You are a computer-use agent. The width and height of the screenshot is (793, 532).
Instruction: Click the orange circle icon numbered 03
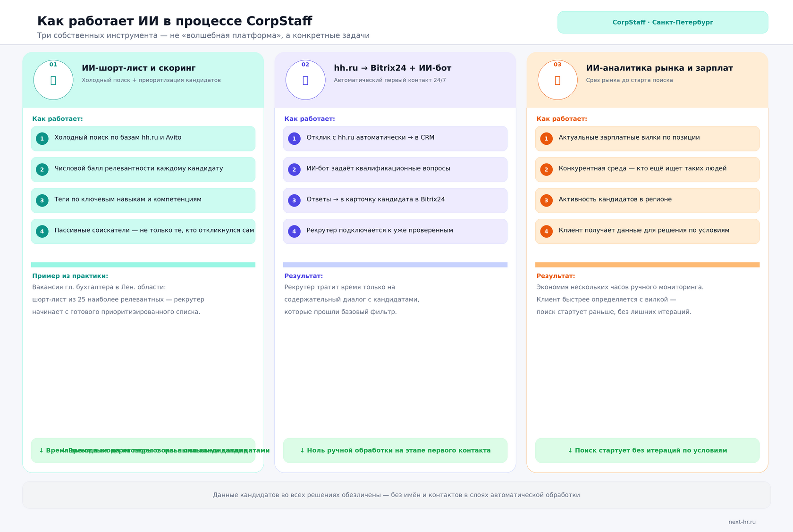[x=557, y=80]
